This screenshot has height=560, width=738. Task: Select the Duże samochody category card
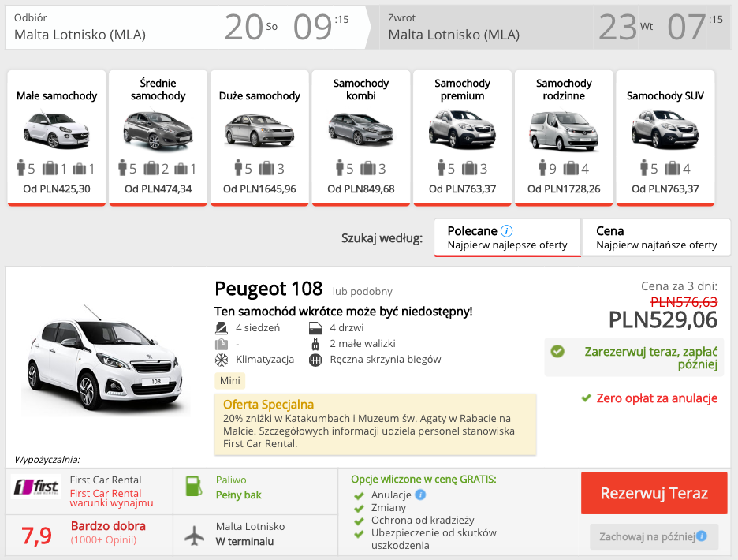259,138
